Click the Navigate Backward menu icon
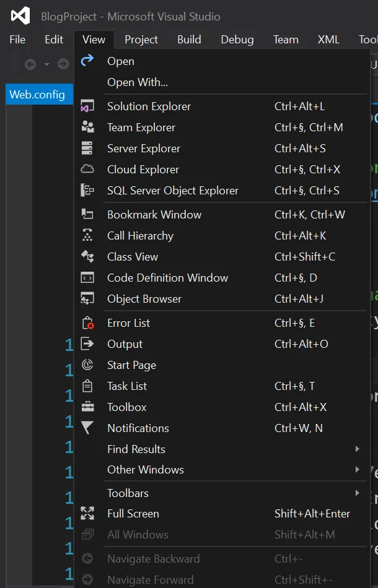Viewport: 378px width, 588px height. pos(87,558)
